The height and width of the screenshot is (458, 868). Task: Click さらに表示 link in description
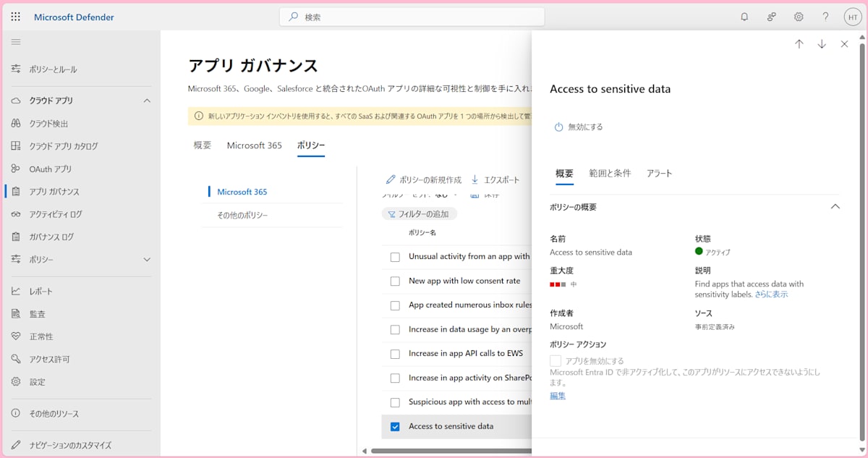[x=771, y=294]
